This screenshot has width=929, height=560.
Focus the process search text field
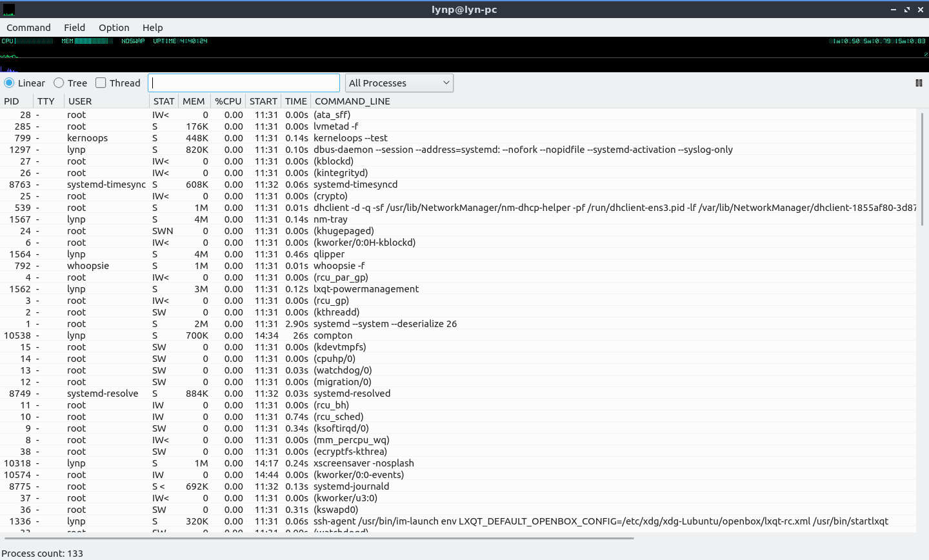click(x=244, y=83)
